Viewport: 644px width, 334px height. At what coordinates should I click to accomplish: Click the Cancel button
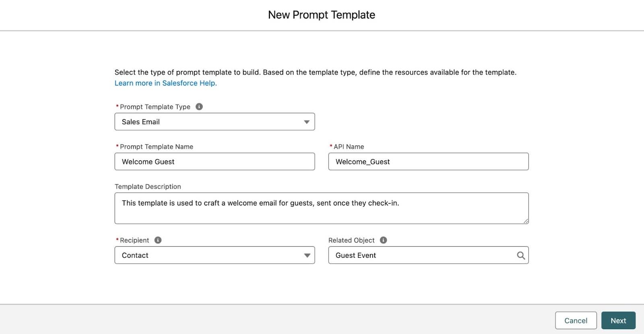576,320
